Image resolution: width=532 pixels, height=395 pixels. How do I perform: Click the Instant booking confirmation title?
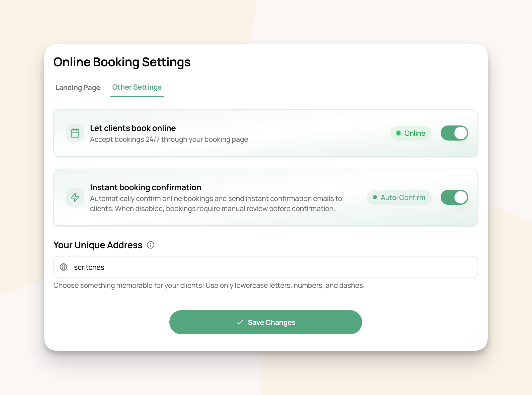pyautogui.click(x=146, y=187)
